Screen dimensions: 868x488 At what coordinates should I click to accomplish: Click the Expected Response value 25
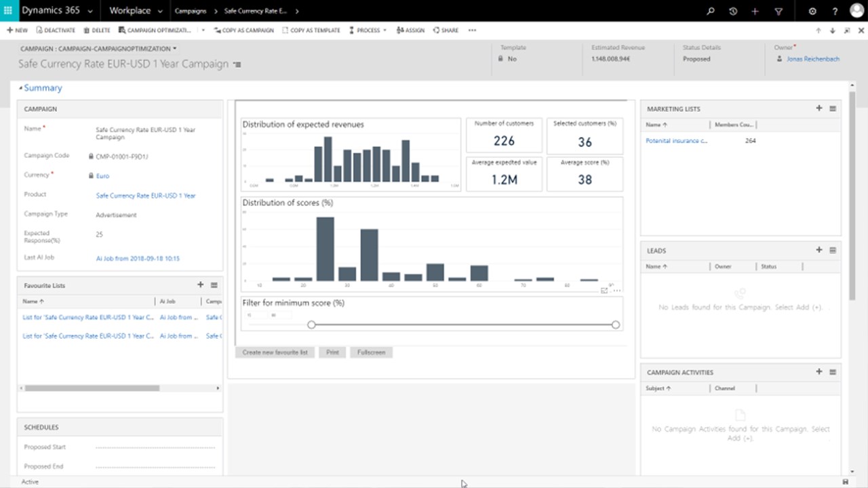click(x=99, y=235)
